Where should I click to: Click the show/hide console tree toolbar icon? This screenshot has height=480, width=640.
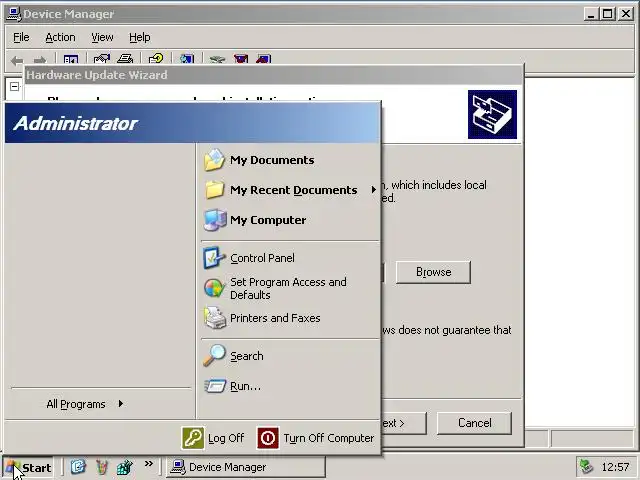click(x=71, y=60)
